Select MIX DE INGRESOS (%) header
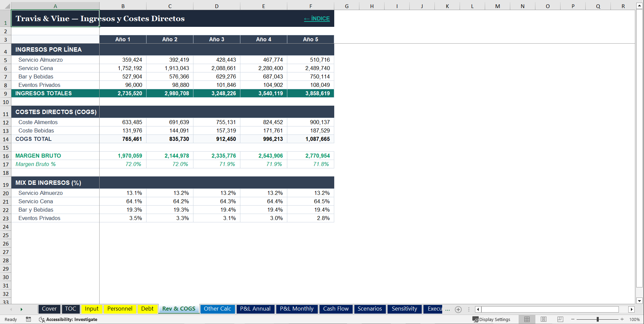 pos(55,182)
